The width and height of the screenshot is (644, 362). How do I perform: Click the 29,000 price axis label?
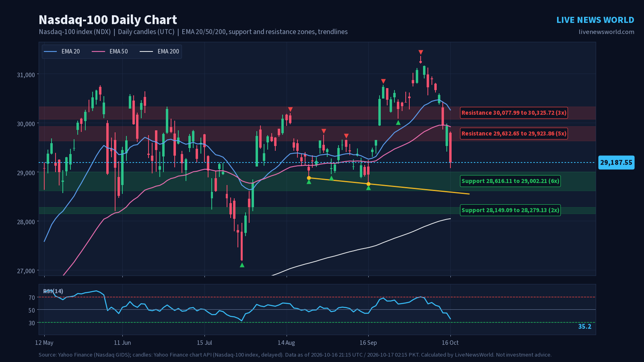(26, 173)
